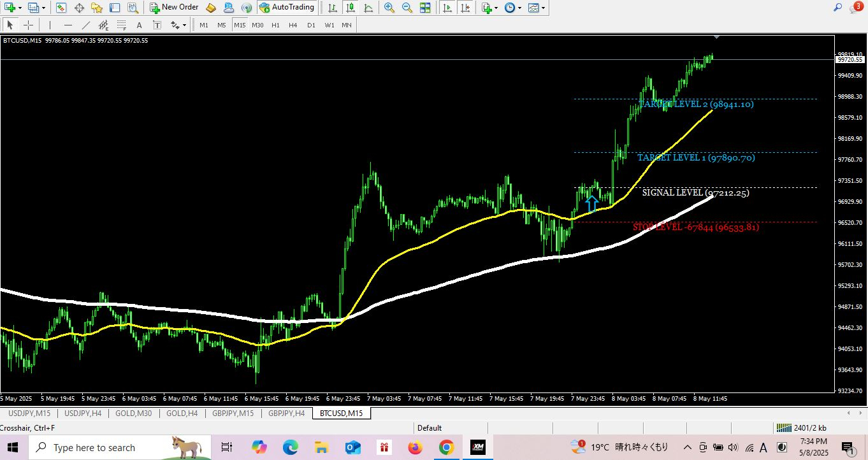Switch to the GOLD,H4 chart tab
Screen dimensions: 868x460
(x=182, y=413)
